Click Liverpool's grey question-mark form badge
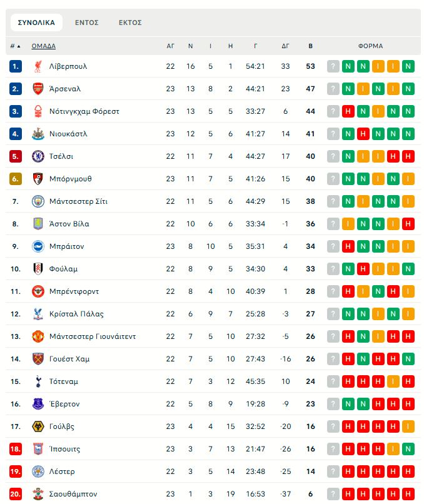 [333, 66]
